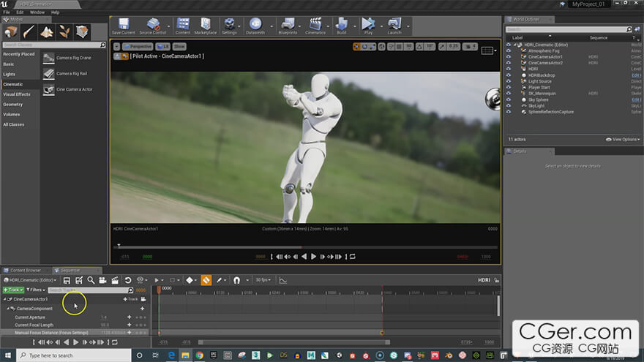
Task: Click the Windows taskbar search box
Action: (x=74, y=355)
